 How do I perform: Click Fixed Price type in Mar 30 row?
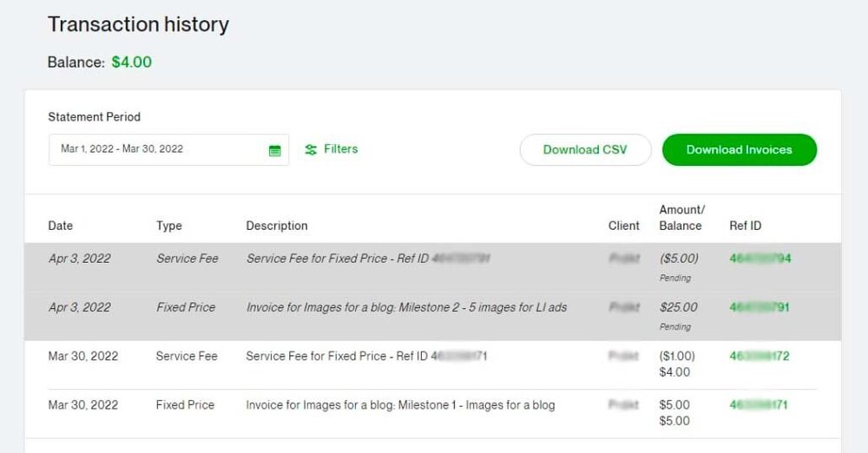185,404
